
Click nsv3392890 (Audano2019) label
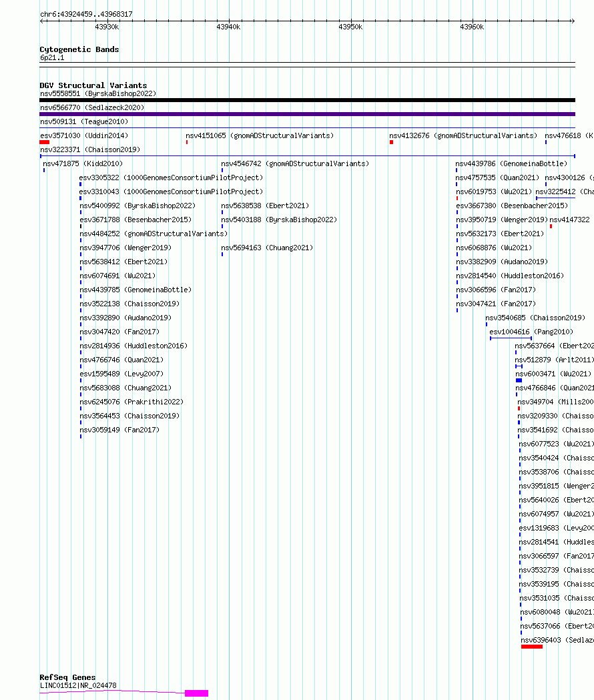pos(125,318)
